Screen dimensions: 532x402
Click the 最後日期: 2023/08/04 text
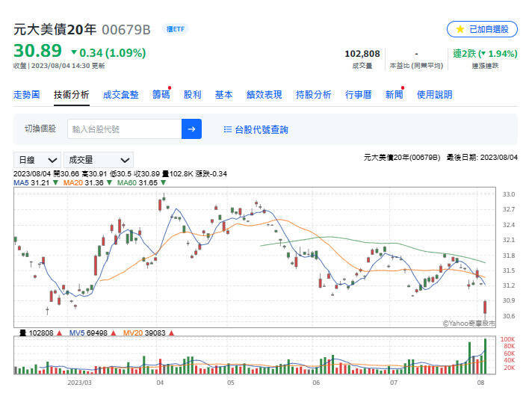(x=482, y=158)
